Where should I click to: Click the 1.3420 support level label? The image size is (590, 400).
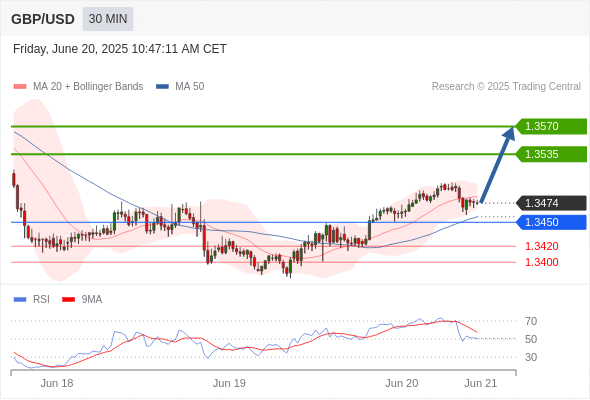[x=541, y=246]
